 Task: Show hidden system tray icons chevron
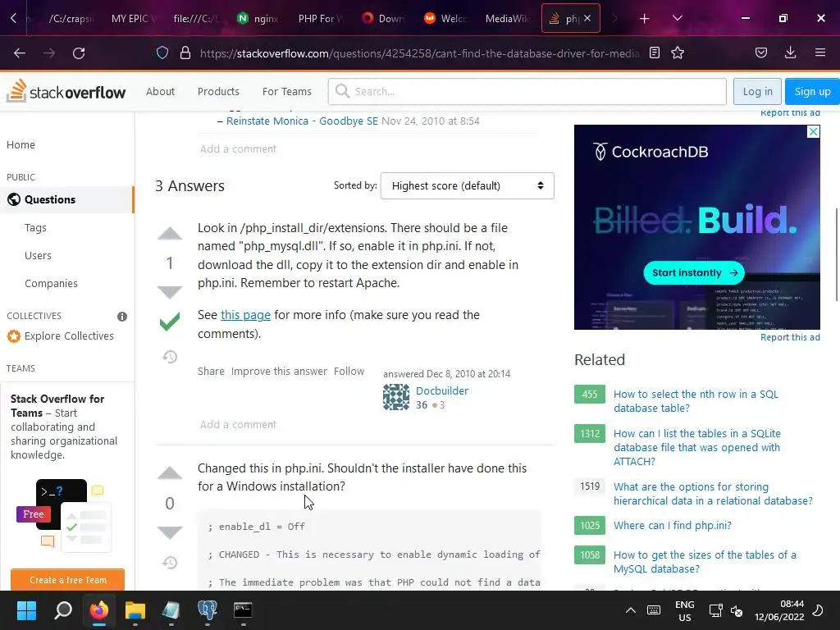[x=631, y=610]
